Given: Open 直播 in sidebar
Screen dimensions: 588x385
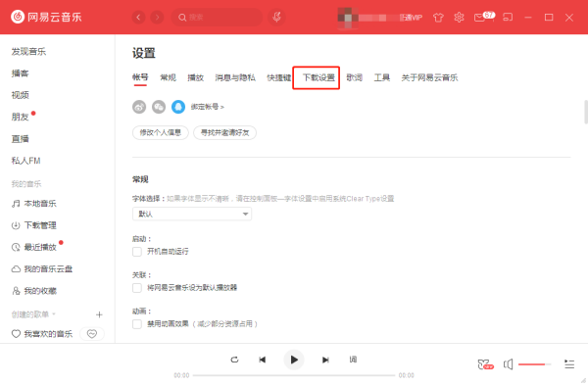Looking at the screenshot, I should point(20,139).
